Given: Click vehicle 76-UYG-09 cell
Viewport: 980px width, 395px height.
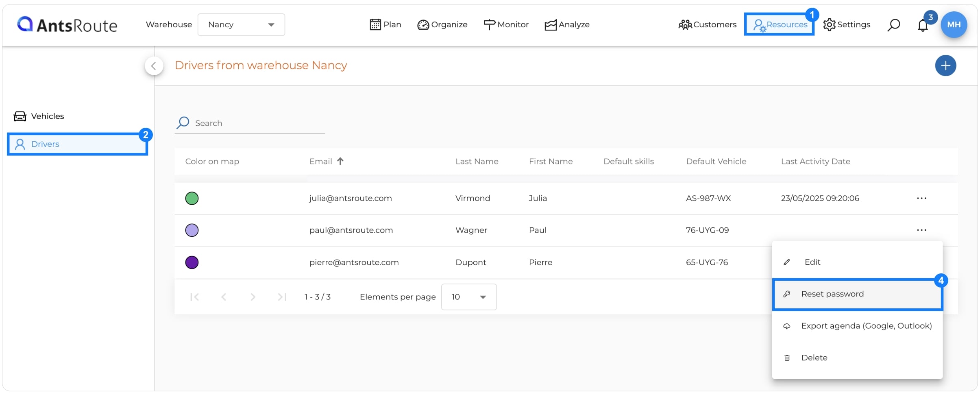Looking at the screenshot, I should (x=707, y=230).
